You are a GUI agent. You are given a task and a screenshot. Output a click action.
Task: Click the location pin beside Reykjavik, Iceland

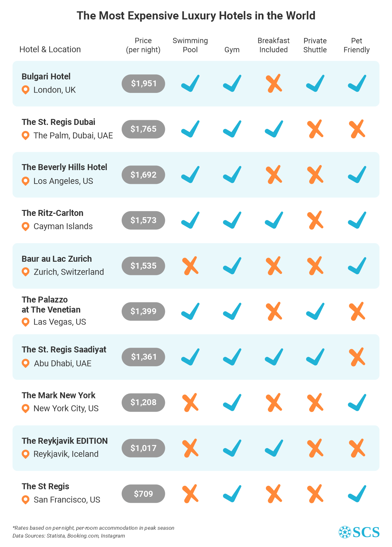[25, 454]
